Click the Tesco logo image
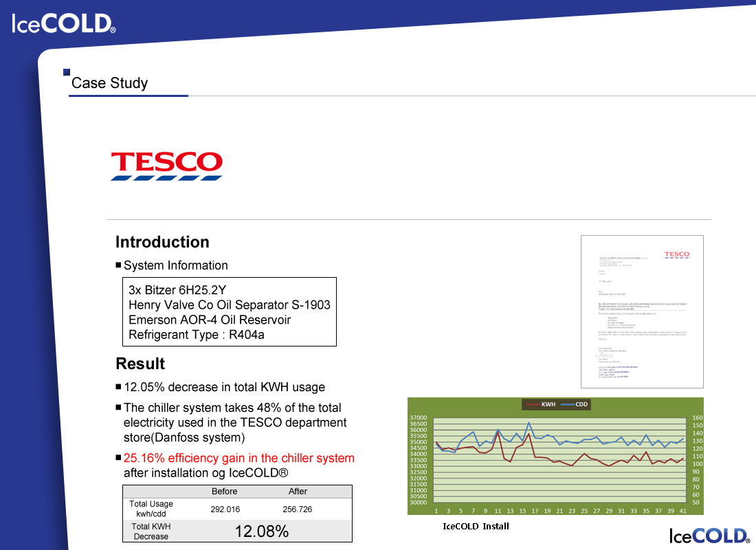This screenshot has width=756, height=550. pyautogui.click(x=167, y=166)
